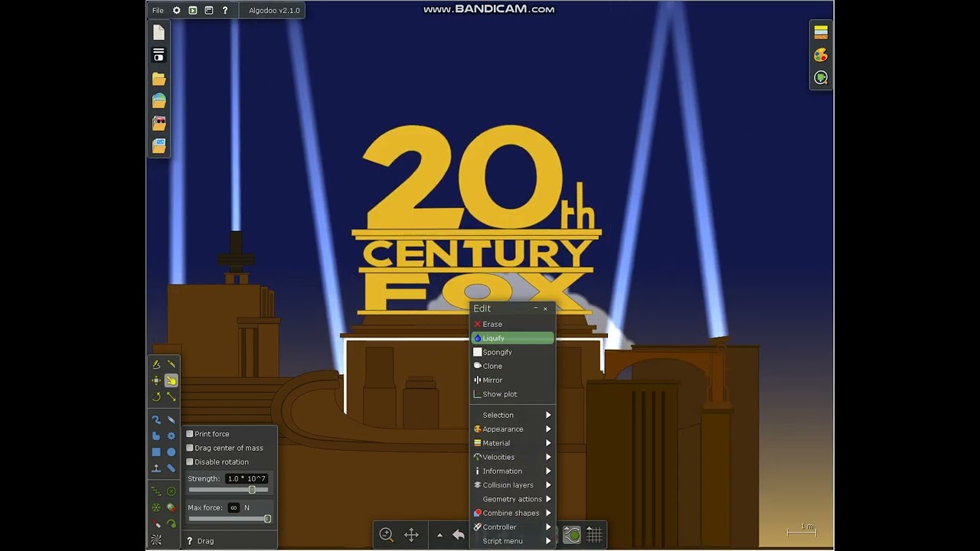Expand the Velocities submenu
Image resolution: width=980 pixels, height=551 pixels.
coord(512,457)
